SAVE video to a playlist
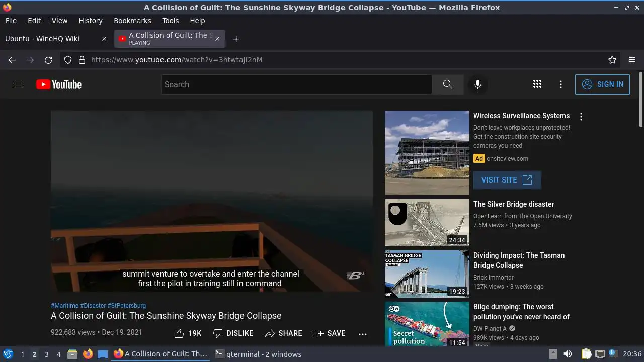 (329, 333)
